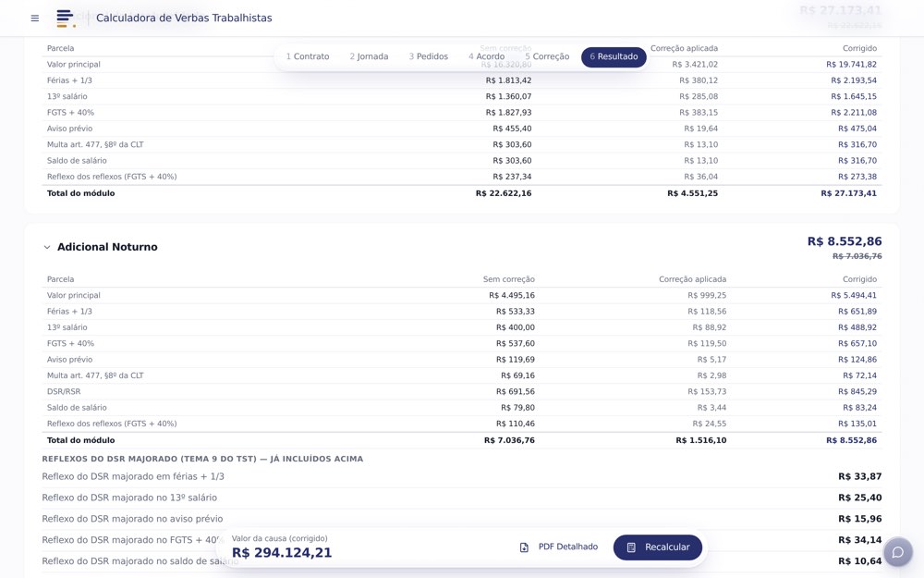
Task: Select the value R$ 83,24
Action: point(859,407)
